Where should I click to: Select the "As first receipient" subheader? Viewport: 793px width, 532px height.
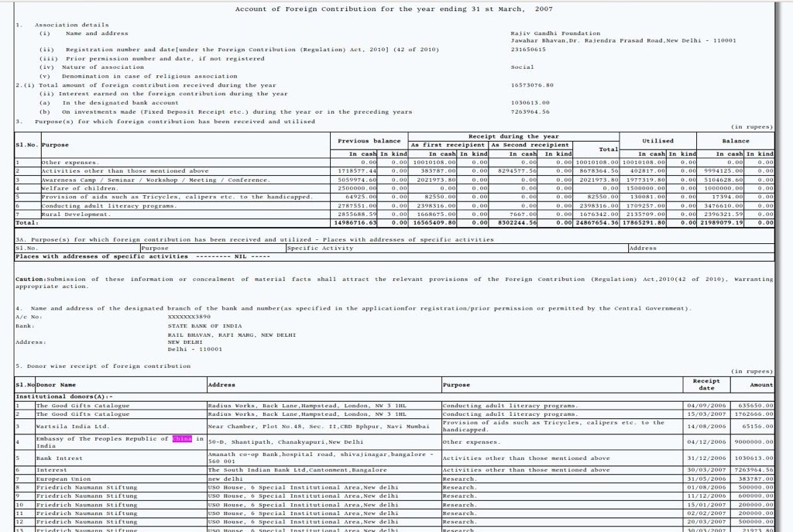coord(448,145)
